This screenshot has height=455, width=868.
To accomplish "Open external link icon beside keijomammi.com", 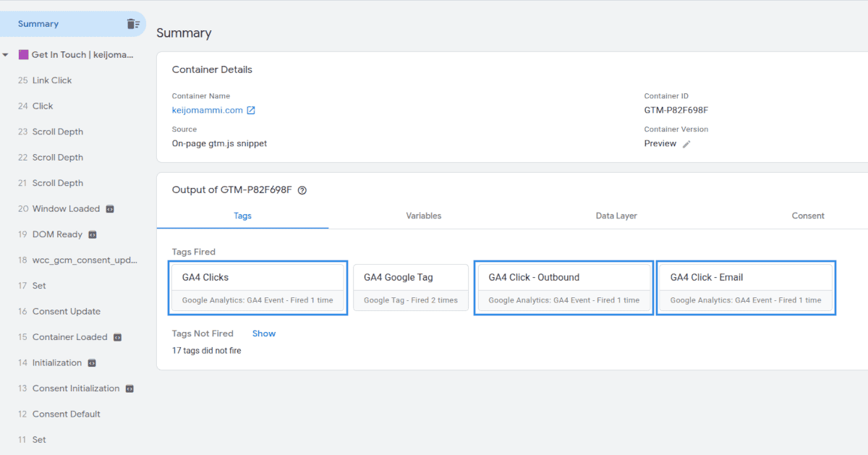I will [251, 111].
